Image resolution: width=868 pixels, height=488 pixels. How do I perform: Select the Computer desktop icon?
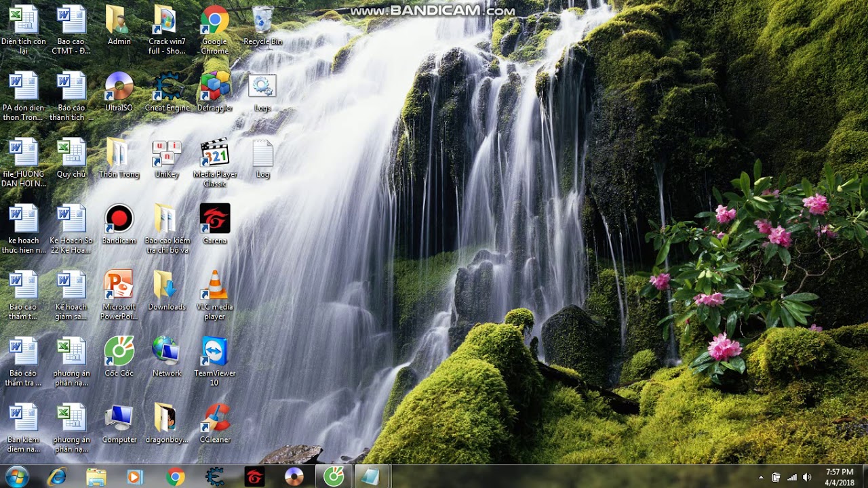pyautogui.click(x=119, y=424)
